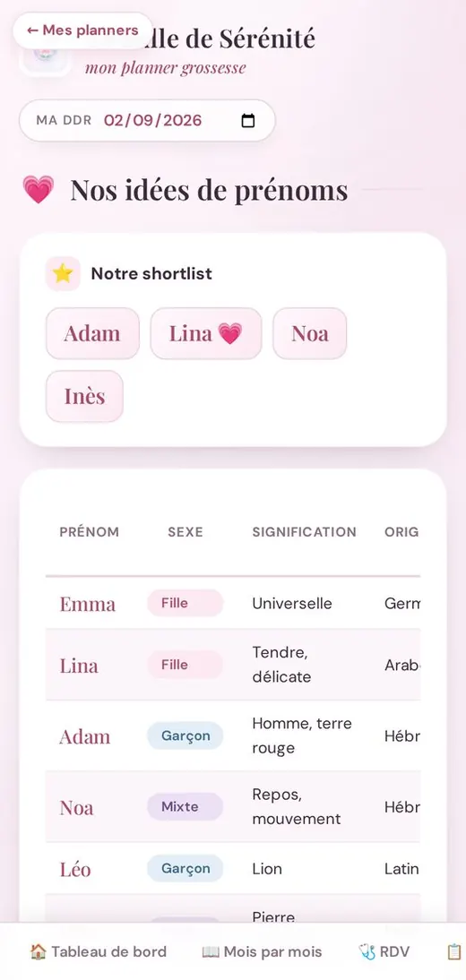The image size is (466, 980).
Task: Switch to the Mois par mois tab
Action: coord(262,952)
